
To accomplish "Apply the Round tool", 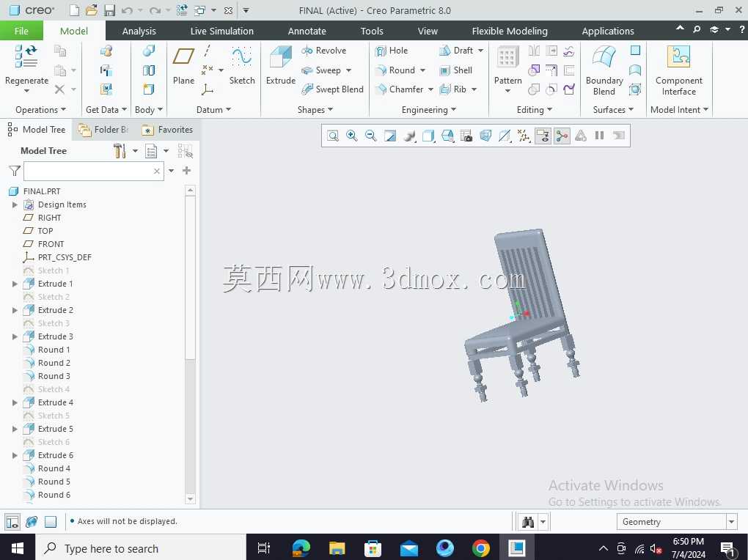I will tap(395, 70).
